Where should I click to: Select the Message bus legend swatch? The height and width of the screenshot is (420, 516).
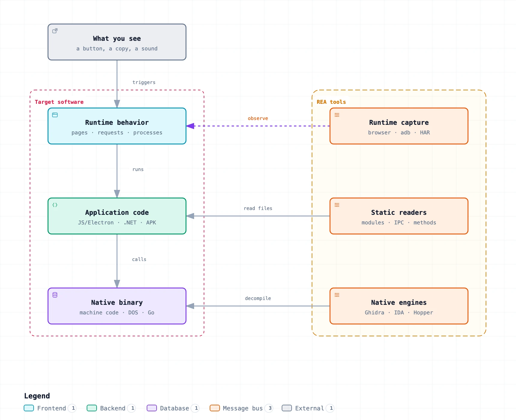(215, 408)
